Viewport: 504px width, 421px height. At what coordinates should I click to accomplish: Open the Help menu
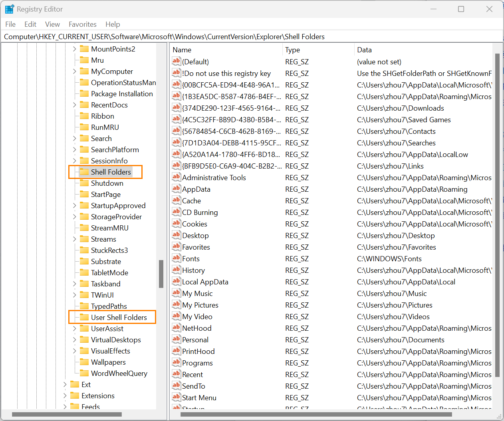click(113, 24)
